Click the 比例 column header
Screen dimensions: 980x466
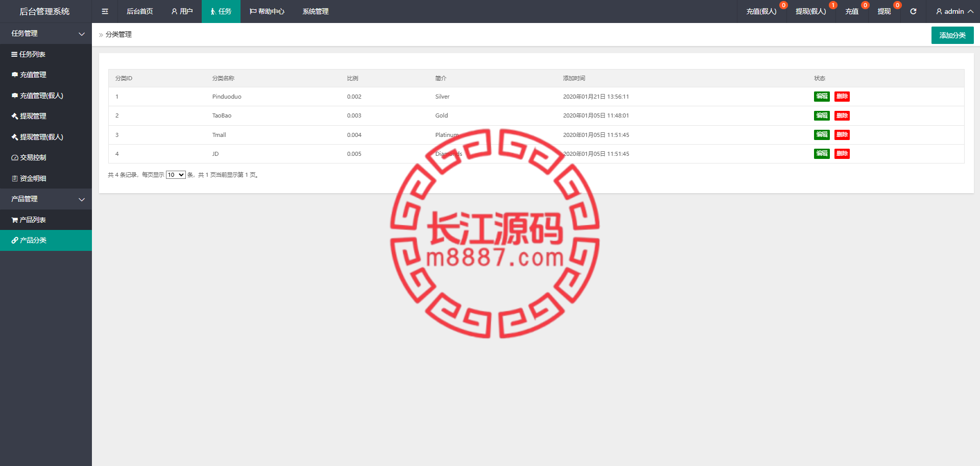pos(352,78)
